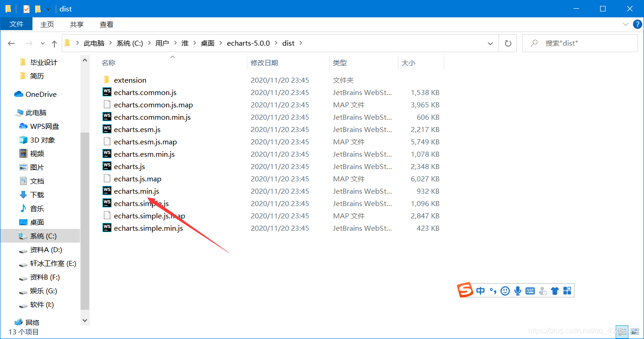Open the 共享 ribbon tab
Viewport: 644px width, 339px height.
click(77, 24)
